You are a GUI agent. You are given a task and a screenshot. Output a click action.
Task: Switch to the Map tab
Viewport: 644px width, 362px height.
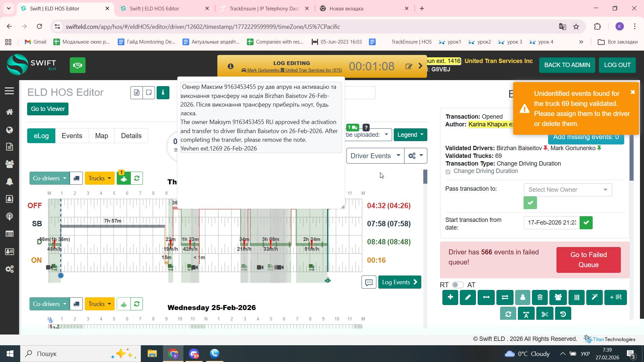tap(101, 136)
